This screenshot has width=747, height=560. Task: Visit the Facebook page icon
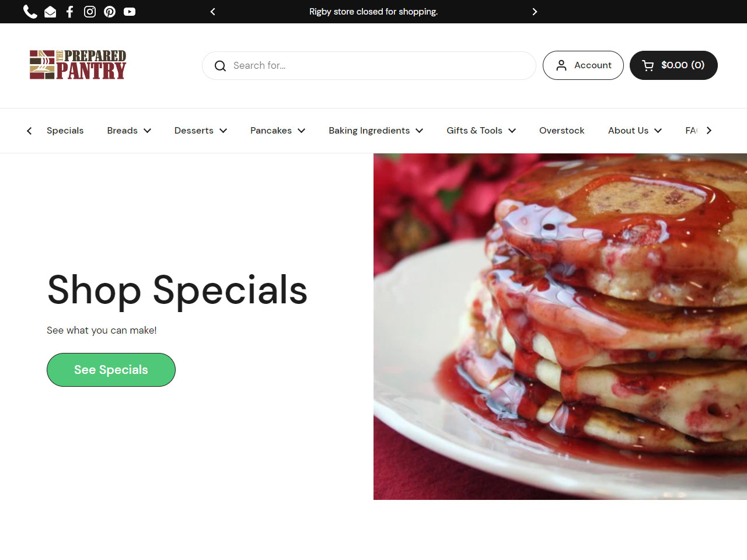pyautogui.click(x=70, y=12)
